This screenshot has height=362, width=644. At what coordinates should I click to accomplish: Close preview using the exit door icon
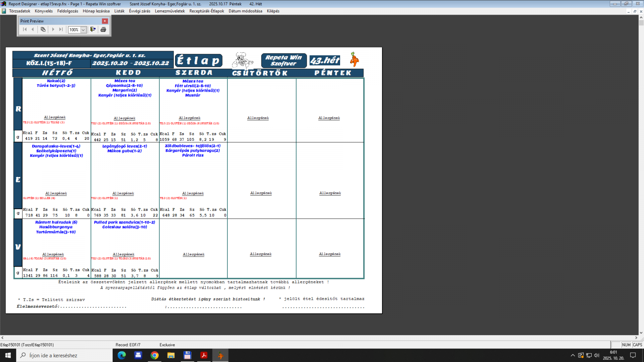[93, 29]
